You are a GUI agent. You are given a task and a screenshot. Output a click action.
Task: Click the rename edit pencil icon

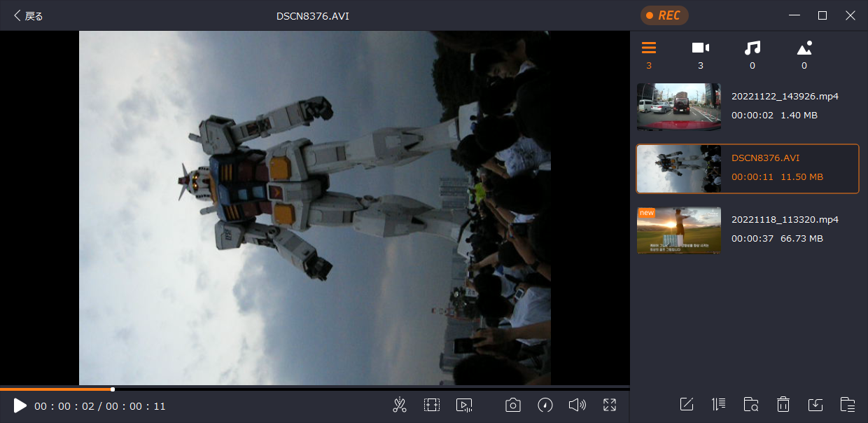click(x=687, y=404)
